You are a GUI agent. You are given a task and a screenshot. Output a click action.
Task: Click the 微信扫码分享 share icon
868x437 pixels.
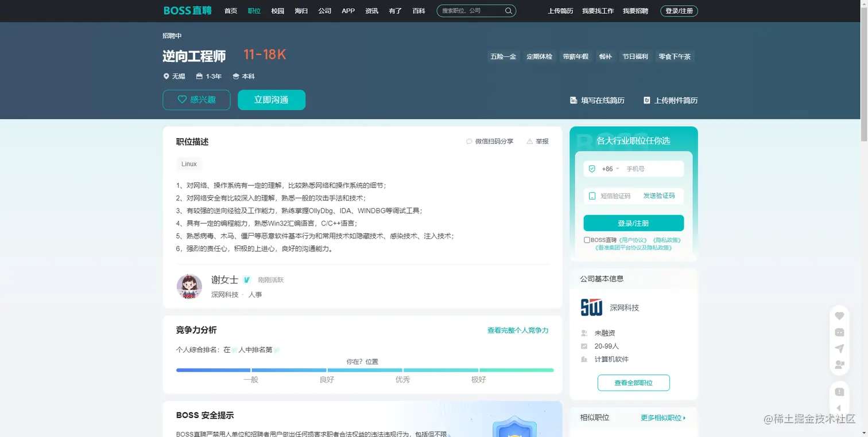(469, 141)
